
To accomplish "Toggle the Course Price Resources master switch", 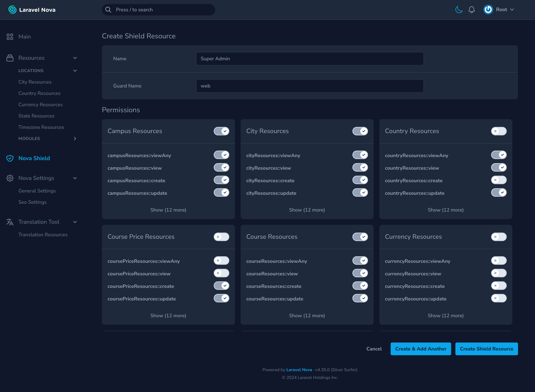I will coord(221,237).
